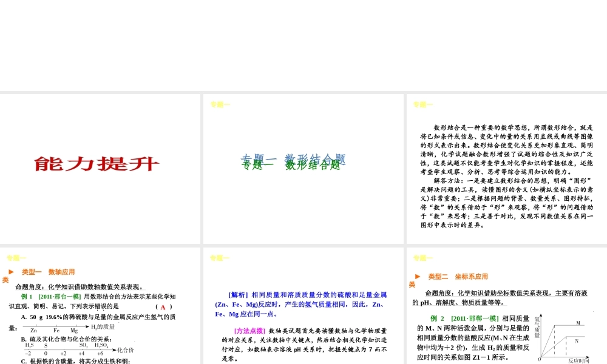
Task: Click the red answer letter A in parentheses
Action: [163, 307]
